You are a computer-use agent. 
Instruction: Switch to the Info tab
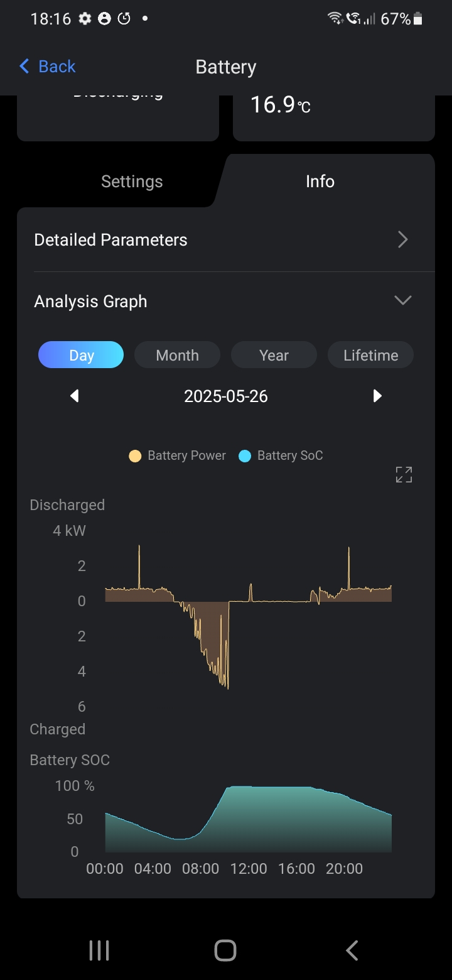[320, 182]
